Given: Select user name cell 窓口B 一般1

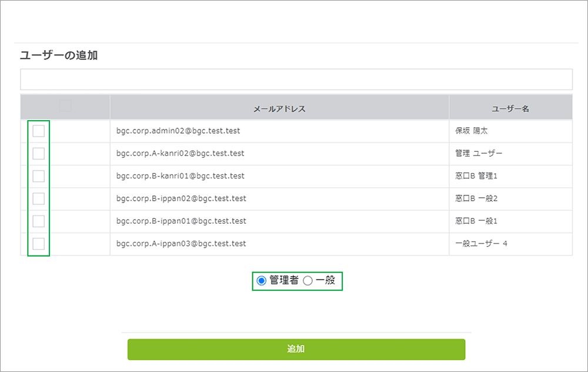Looking at the screenshot, I should point(476,221).
